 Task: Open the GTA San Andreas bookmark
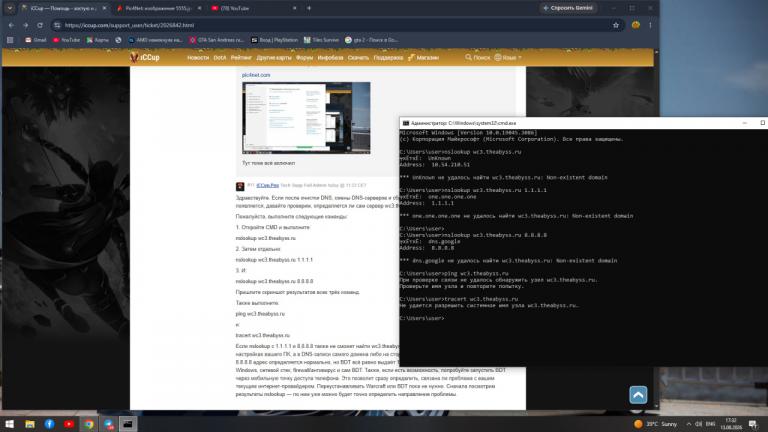click(x=216, y=40)
